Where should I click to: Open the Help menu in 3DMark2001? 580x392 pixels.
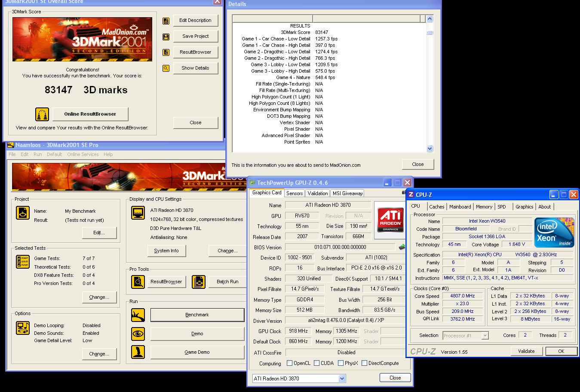(108, 154)
